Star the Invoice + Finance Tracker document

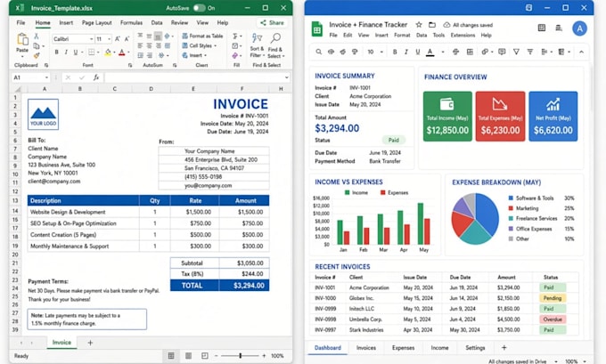point(419,25)
